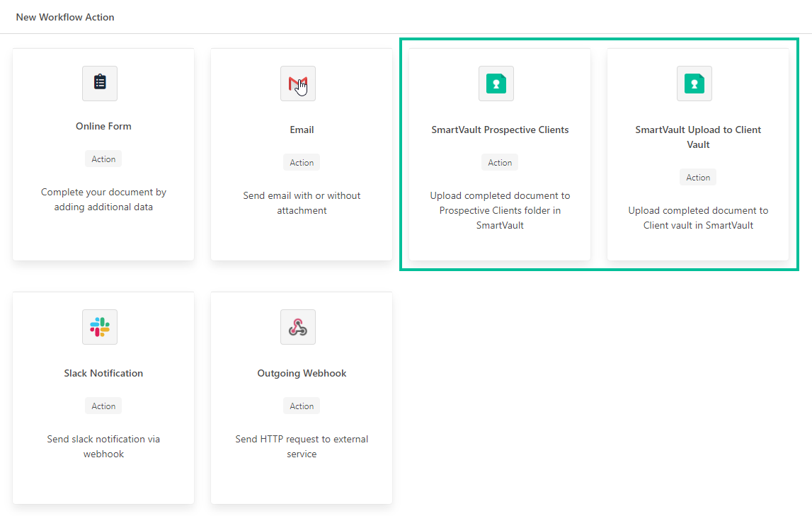
Task: Select the clipboard icon above 'Online Form' text
Action: [99, 83]
